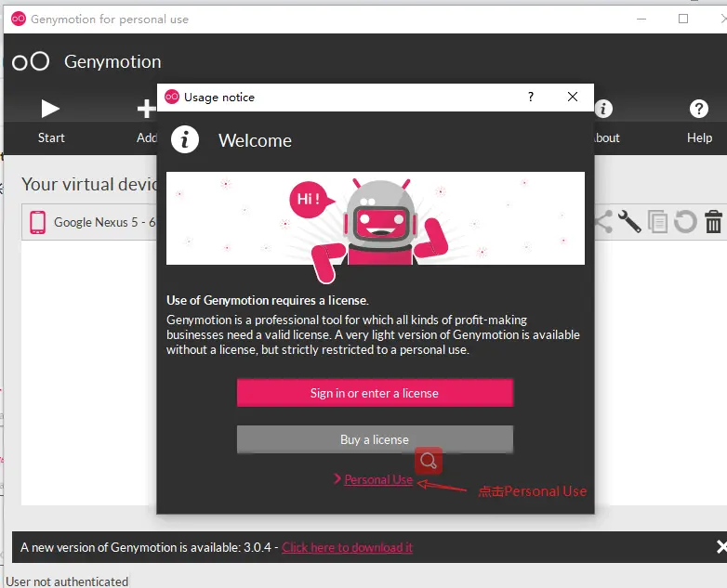Delete device with the trash icon

[713, 221]
